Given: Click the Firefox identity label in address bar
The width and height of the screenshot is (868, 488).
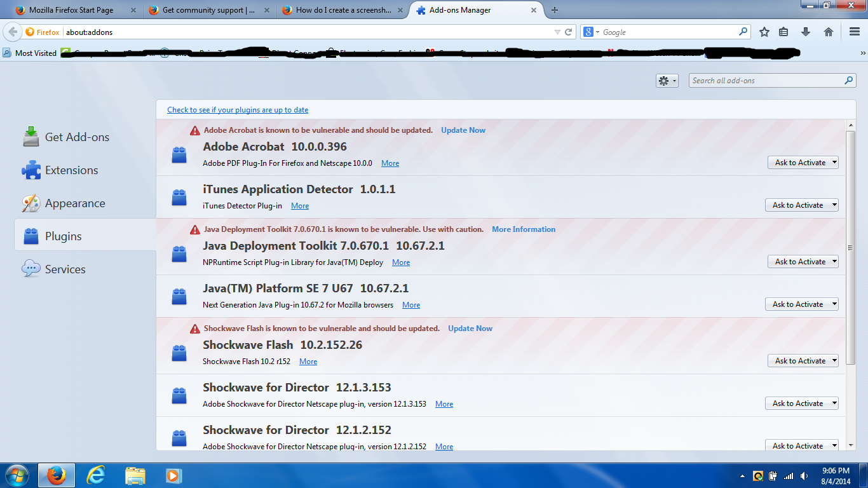Looking at the screenshot, I should point(43,32).
